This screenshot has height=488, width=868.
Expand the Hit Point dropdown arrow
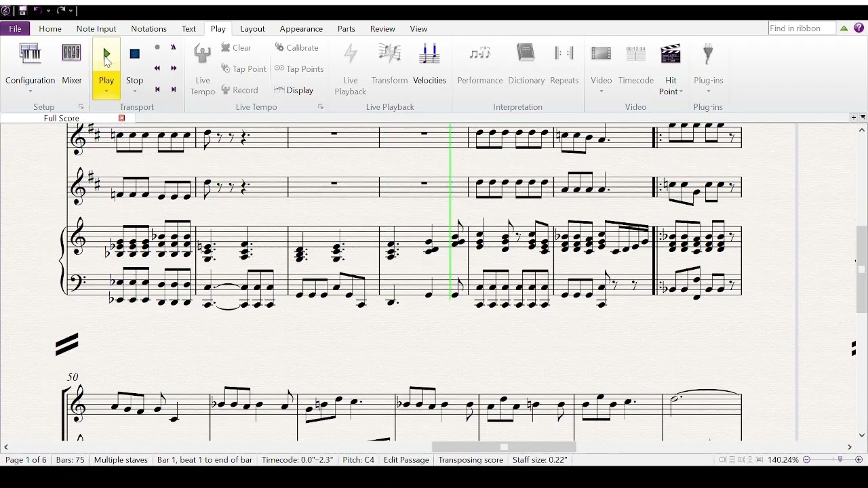coord(680,91)
